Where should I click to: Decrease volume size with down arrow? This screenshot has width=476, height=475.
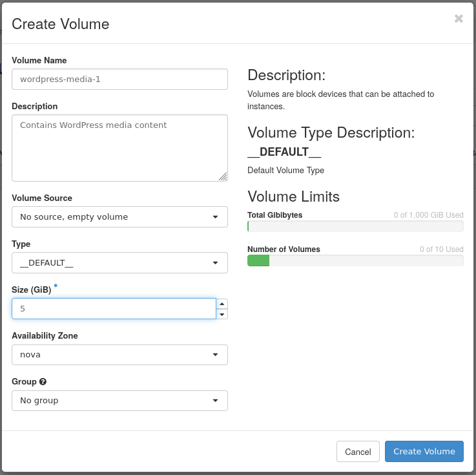click(x=222, y=314)
